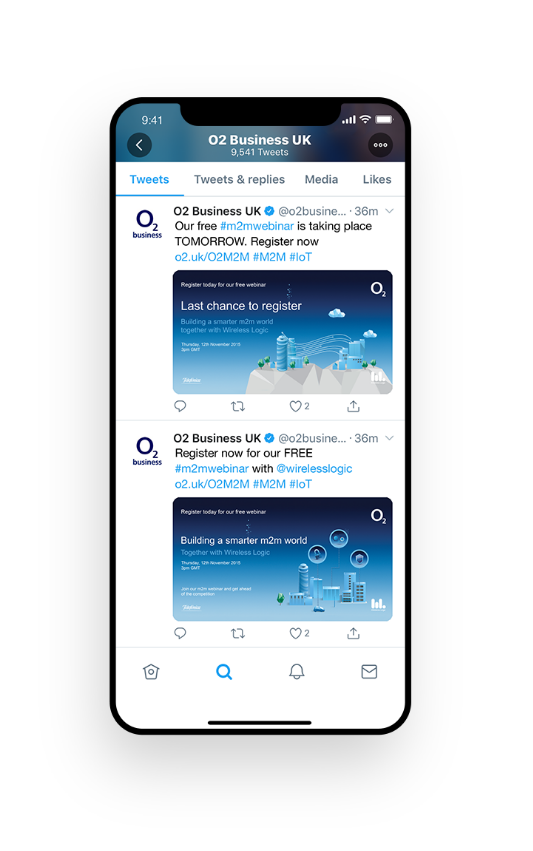533x851 pixels.
Task: Reply to the second Register now tweet
Action: point(180,633)
